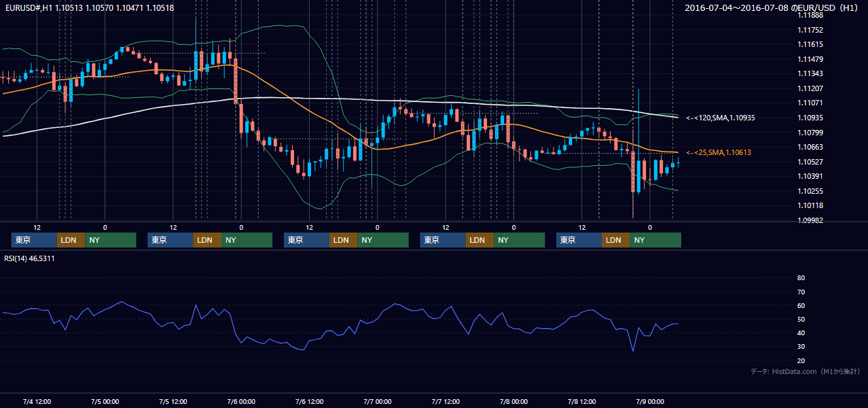Click price axis label 1.11752

tap(810, 30)
